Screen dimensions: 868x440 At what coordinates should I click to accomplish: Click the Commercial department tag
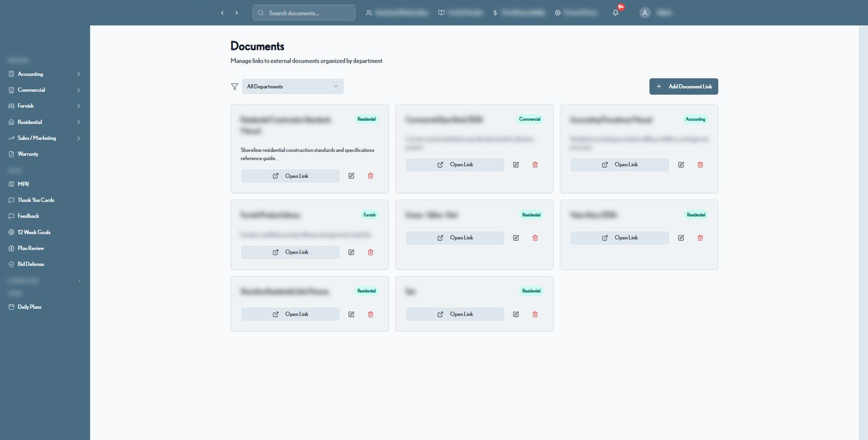coord(530,119)
